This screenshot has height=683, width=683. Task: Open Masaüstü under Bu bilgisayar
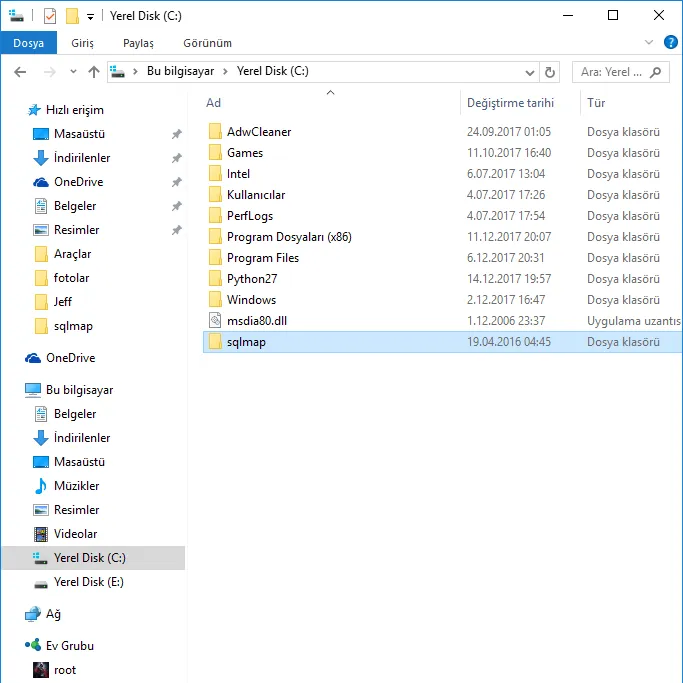(x=79, y=462)
